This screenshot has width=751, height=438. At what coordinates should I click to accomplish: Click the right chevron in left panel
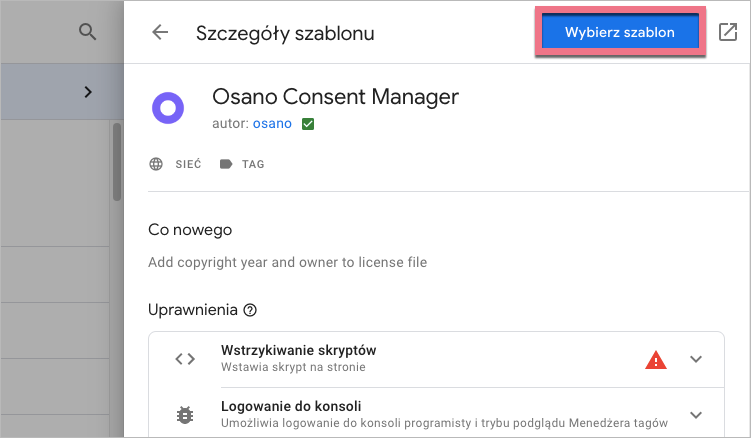coord(88,92)
